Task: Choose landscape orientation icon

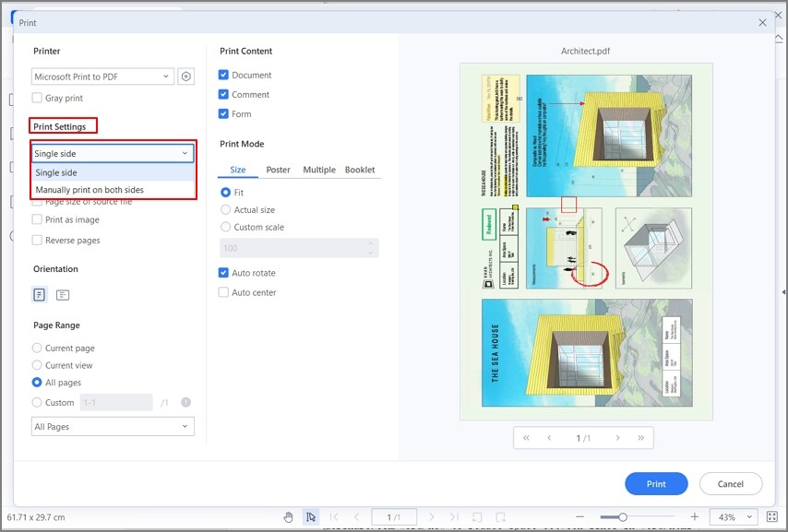Action: click(61, 294)
